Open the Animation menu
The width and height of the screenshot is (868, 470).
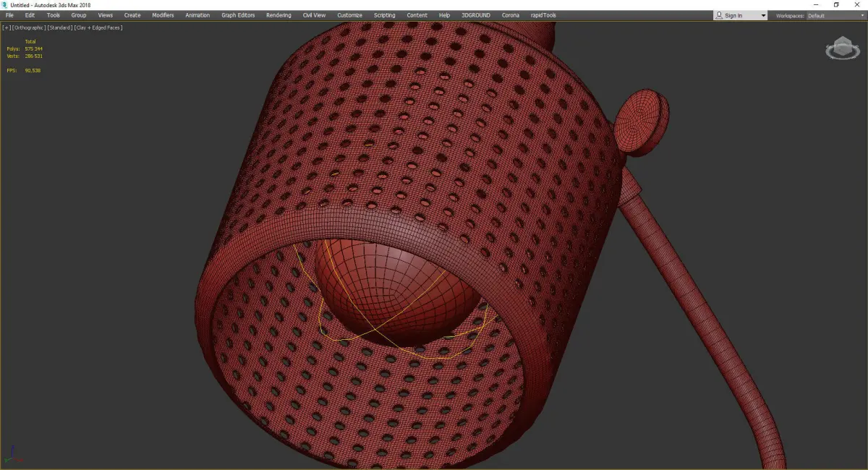[197, 15]
